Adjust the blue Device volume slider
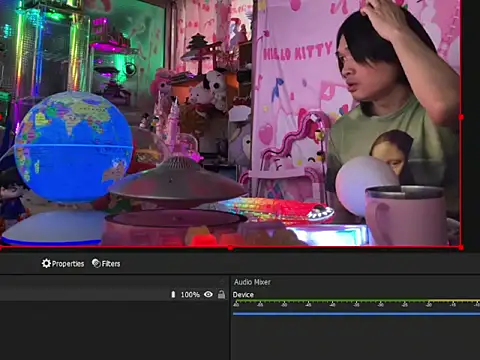 point(356,314)
